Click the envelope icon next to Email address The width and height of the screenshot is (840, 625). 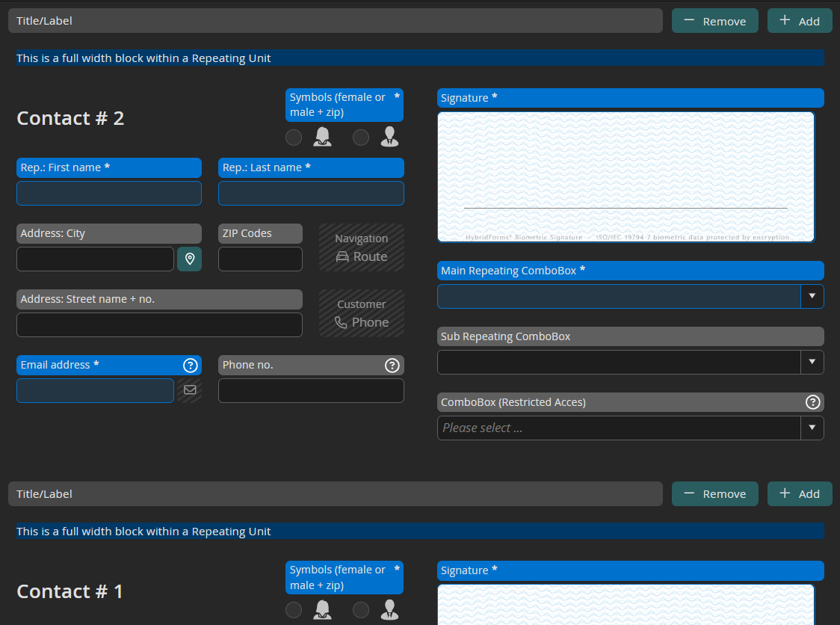(x=190, y=390)
